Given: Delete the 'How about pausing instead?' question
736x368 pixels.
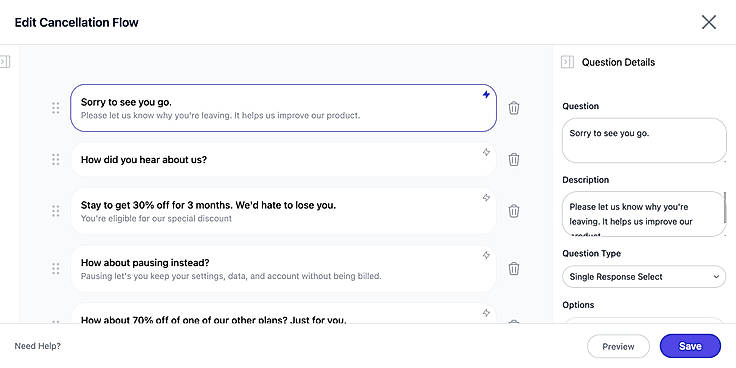Looking at the screenshot, I should point(514,268).
